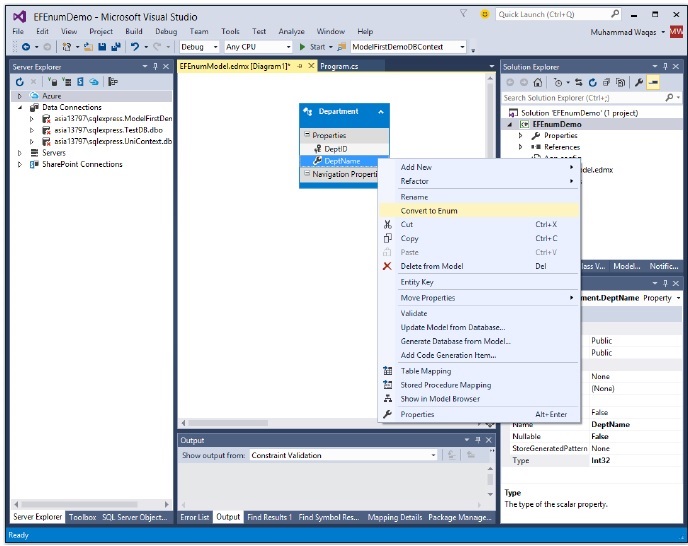
Task: Collapse the Data Connections node
Action: tap(19, 107)
